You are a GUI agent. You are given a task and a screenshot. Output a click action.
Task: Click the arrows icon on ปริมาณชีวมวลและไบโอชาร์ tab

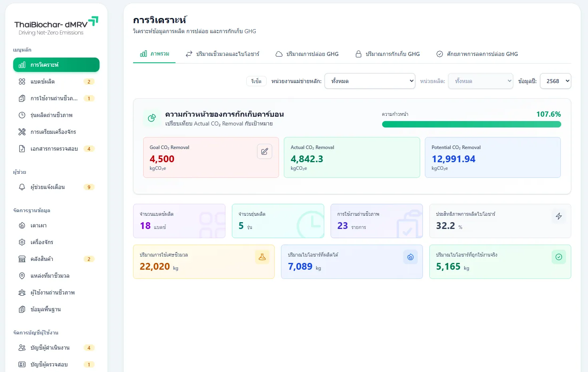[189, 54]
